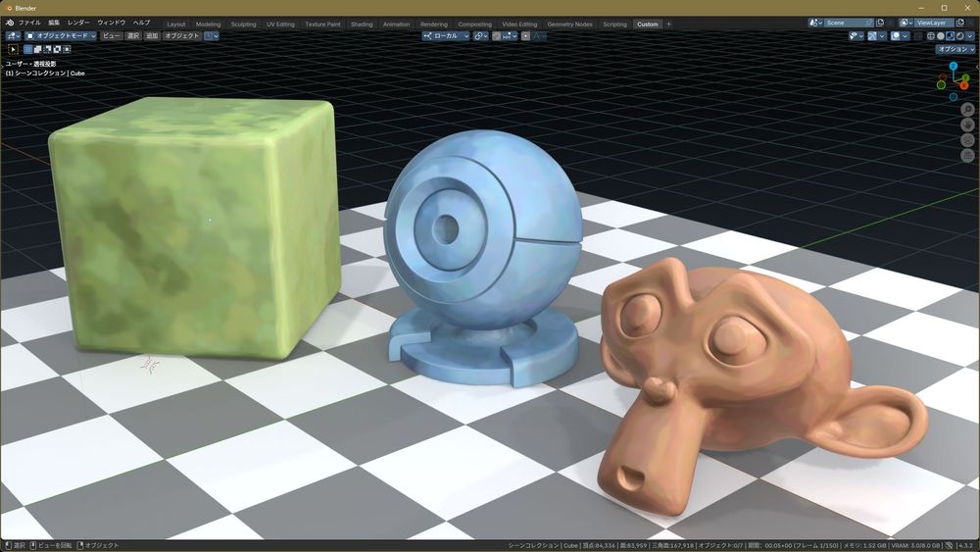
Task: Switch to the Geometry Nodes workspace tab
Action: pos(569,25)
